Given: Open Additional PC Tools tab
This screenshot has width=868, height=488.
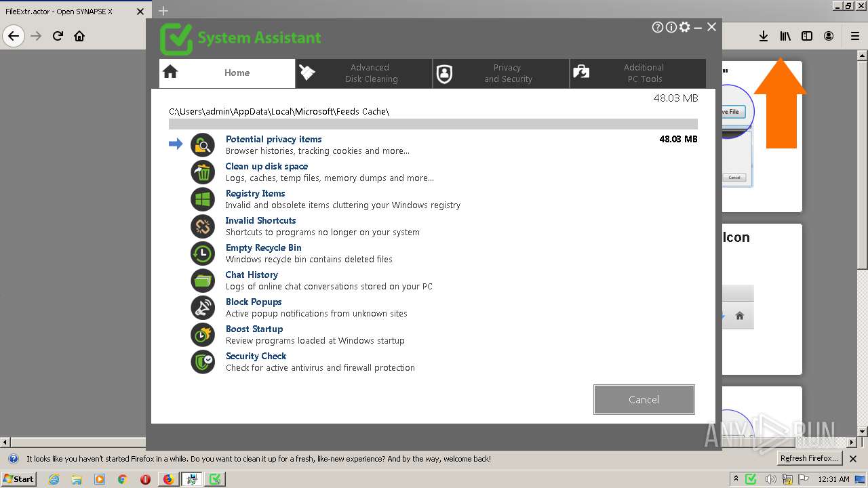Looking at the screenshot, I should coord(638,73).
